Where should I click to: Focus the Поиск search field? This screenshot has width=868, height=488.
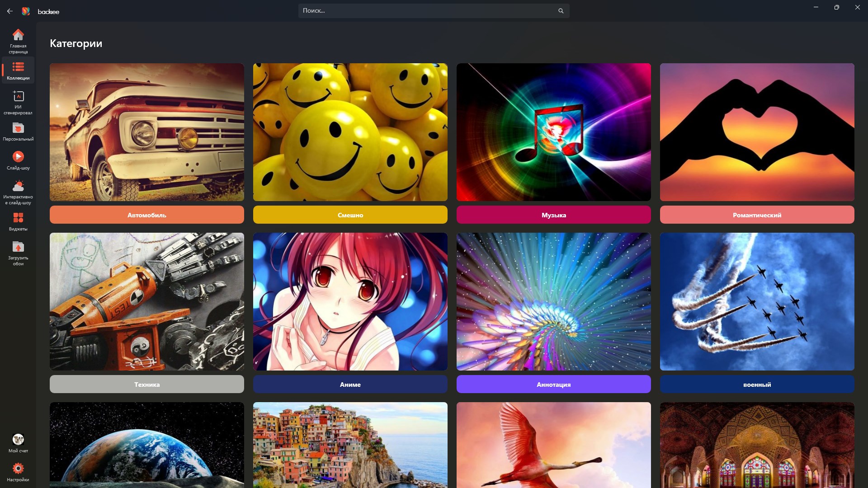click(434, 11)
